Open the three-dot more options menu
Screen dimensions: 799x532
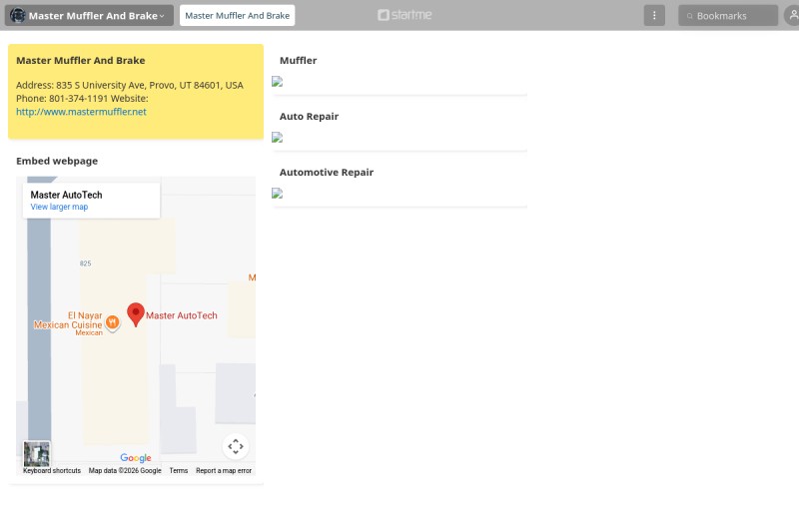click(x=654, y=15)
